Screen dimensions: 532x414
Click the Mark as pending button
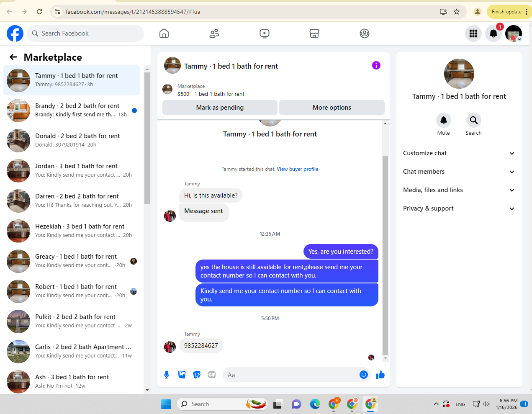click(220, 108)
